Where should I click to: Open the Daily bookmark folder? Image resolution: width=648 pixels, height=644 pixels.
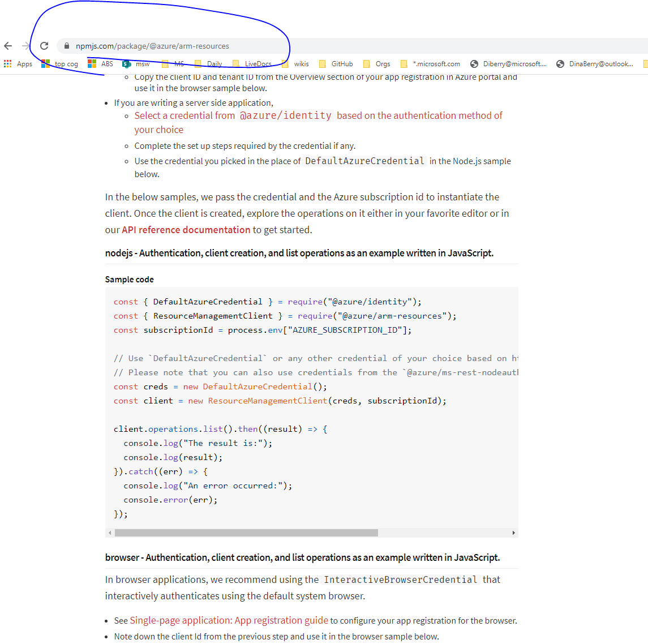click(x=208, y=63)
